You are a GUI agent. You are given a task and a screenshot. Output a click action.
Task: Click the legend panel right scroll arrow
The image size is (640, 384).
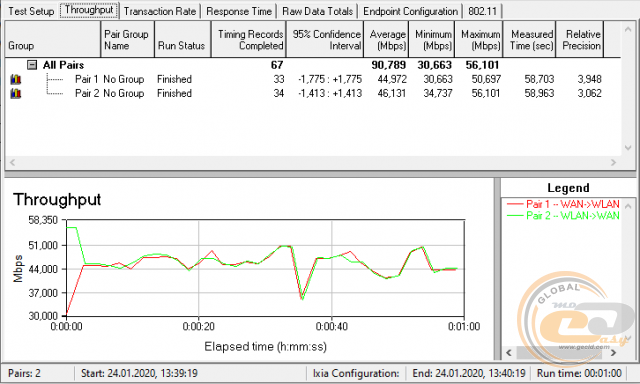click(613, 353)
